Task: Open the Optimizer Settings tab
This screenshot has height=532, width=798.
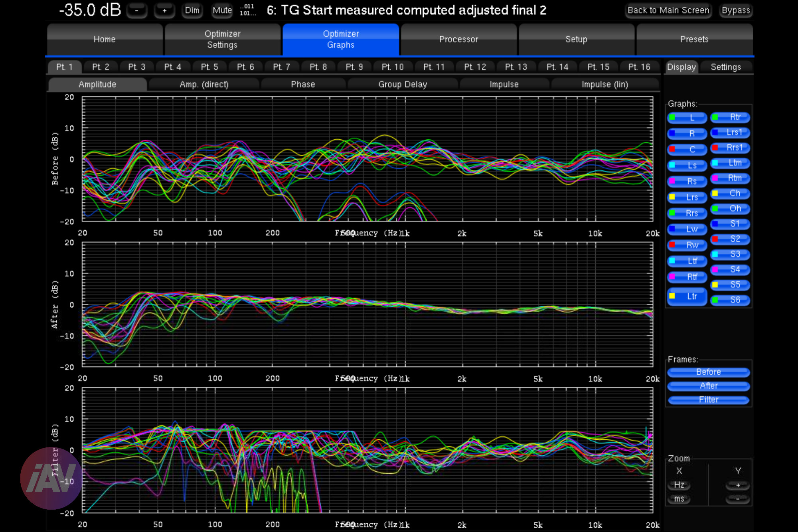Action: [222, 39]
